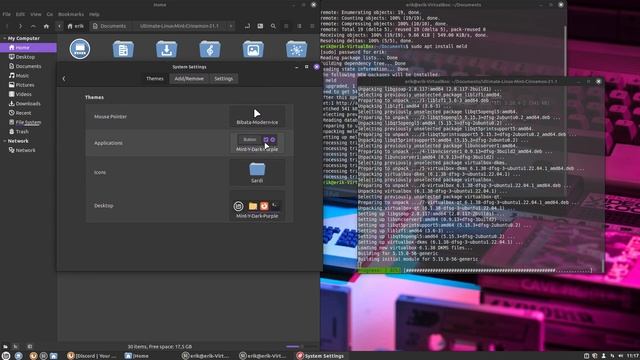Open the Help menu in file manager
Image resolution: width=640 pixels, height=360 pixels.
point(94,14)
